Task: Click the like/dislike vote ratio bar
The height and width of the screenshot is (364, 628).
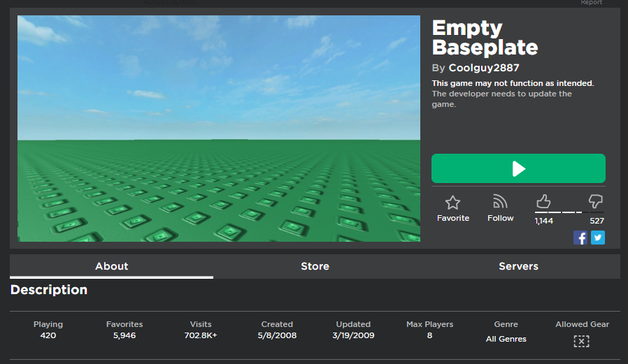Action: 569,212
